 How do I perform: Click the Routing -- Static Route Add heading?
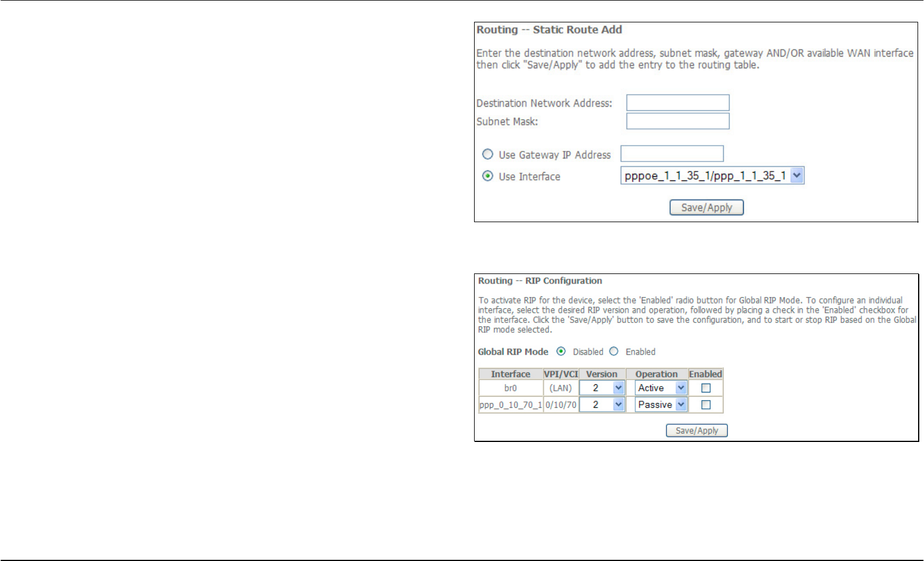click(x=549, y=29)
